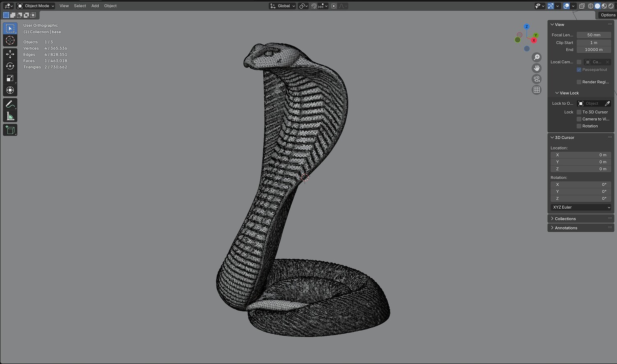Click the Options button
Screen dimensions: 617x364
click(608, 15)
